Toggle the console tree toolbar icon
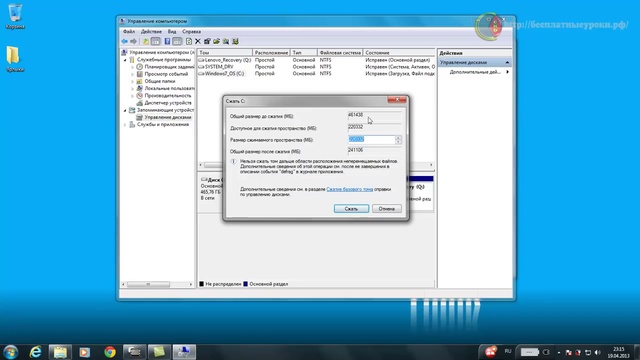The width and height of the screenshot is (640, 360). tap(156, 41)
